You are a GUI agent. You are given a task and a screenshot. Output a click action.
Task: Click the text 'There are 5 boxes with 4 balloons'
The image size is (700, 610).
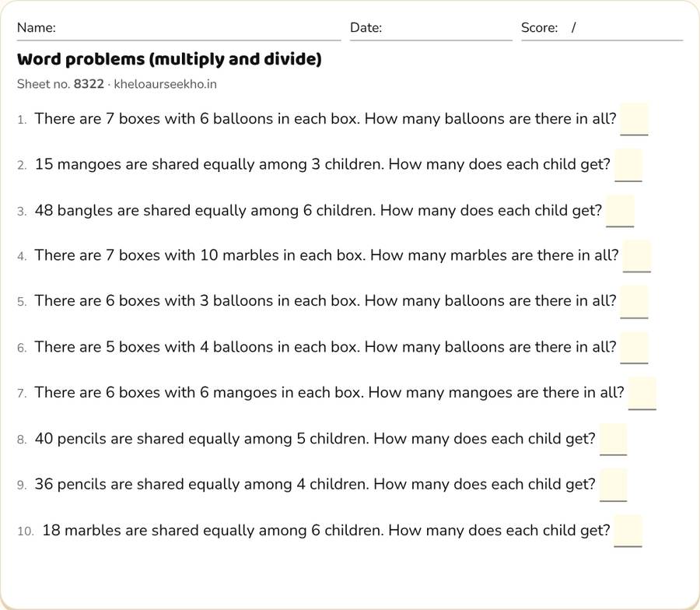click(x=154, y=347)
